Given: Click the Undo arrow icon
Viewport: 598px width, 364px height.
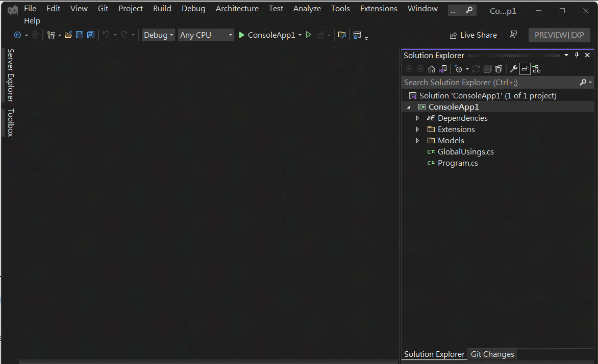Looking at the screenshot, I should point(106,35).
